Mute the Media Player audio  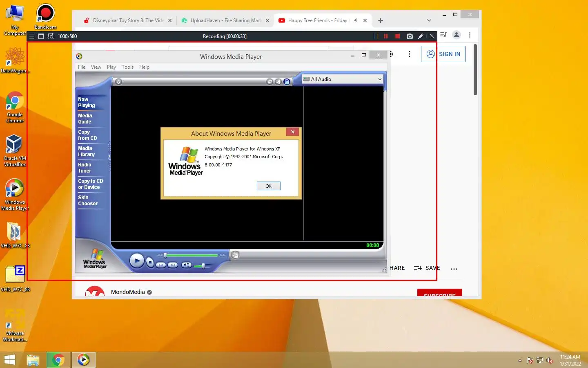coord(186,265)
